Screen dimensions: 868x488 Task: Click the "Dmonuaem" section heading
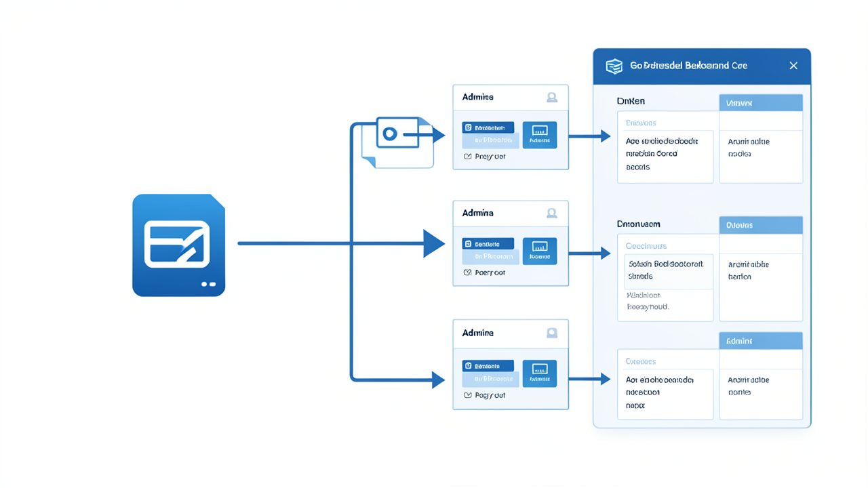[x=638, y=224]
